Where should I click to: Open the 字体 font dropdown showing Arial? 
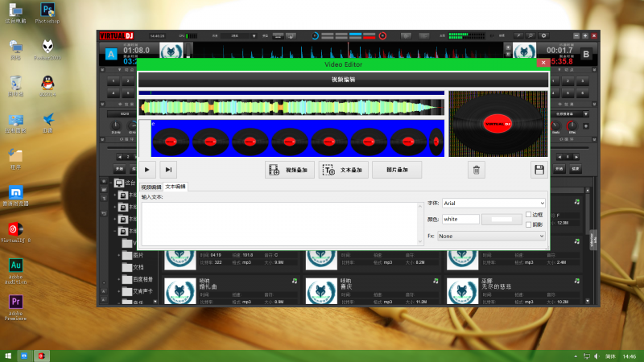click(x=493, y=204)
